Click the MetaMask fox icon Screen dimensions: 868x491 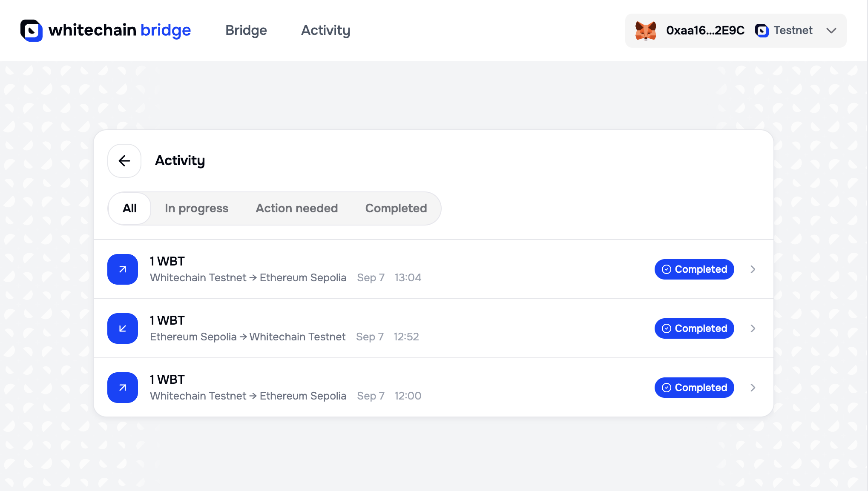[646, 31]
